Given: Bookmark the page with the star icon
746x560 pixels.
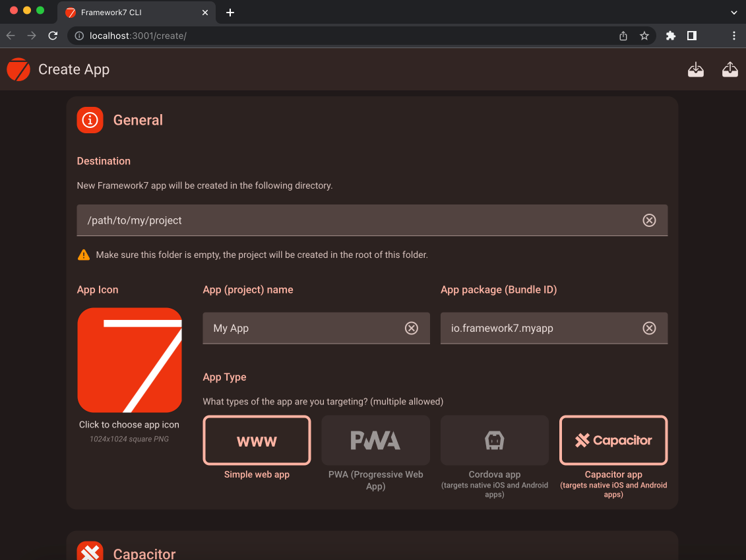Looking at the screenshot, I should [x=644, y=36].
